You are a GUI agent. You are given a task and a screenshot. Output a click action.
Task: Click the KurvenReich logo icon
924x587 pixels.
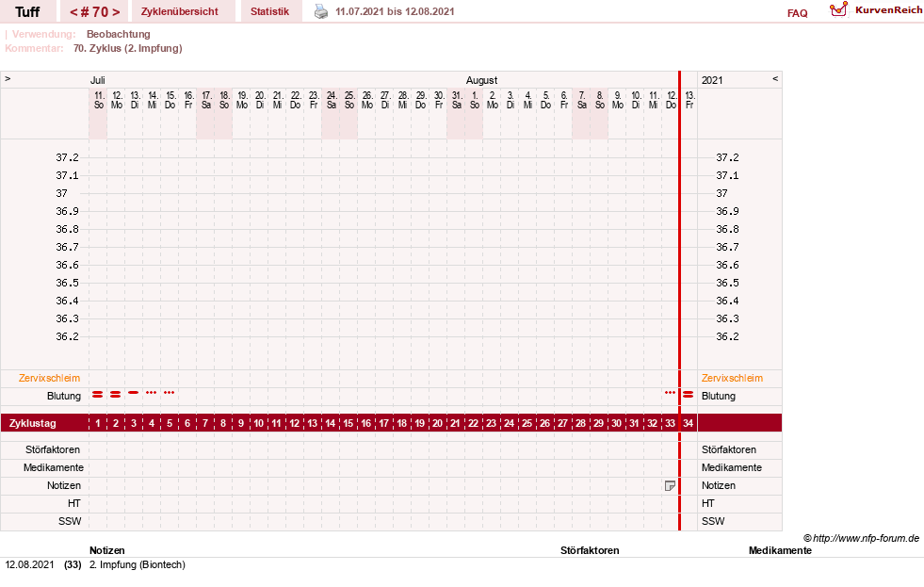(x=838, y=9)
